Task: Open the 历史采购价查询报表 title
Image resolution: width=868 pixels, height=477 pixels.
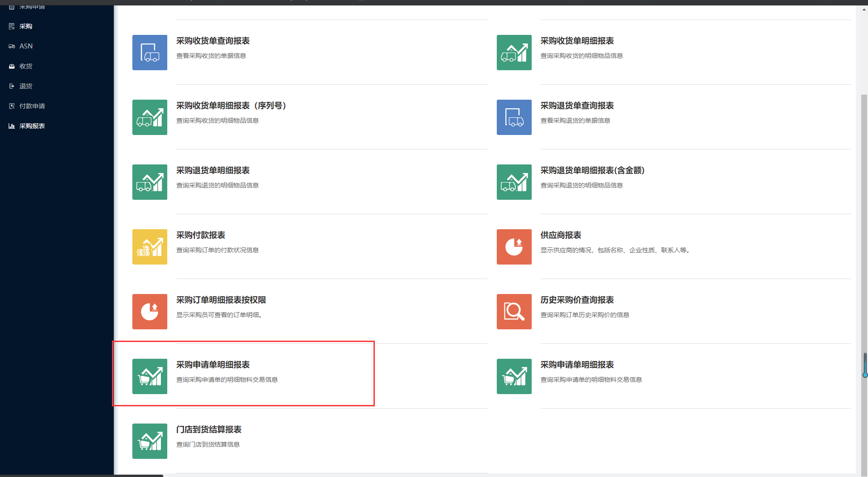Action: (577, 300)
